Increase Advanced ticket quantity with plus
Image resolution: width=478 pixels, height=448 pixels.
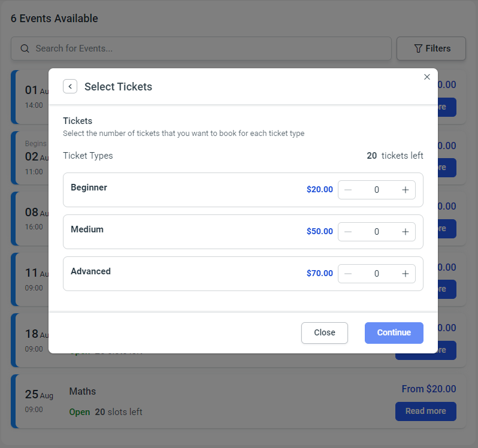pyautogui.click(x=405, y=274)
